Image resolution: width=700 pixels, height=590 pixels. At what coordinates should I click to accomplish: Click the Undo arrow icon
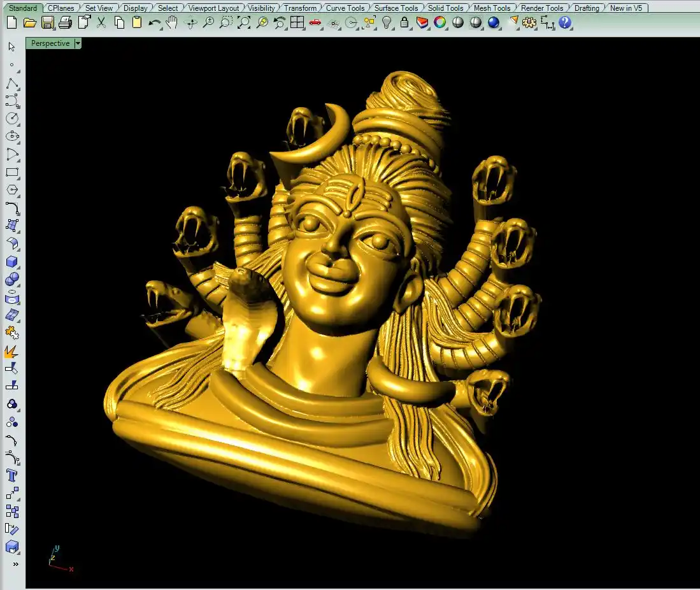(x=154, y=22)
